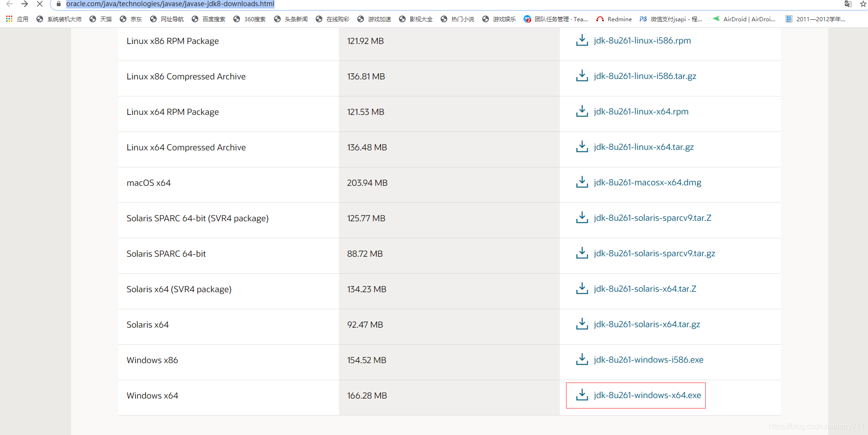Open the 网址导航 bookmark
This screenshot has height=435, width=868.
[x=167, y=19]
